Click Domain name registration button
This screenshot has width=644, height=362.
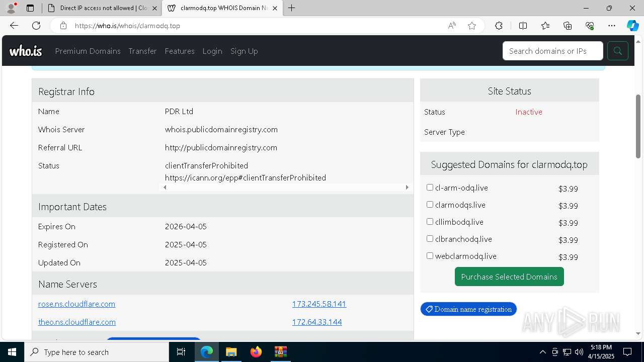[x=468, y=309]
